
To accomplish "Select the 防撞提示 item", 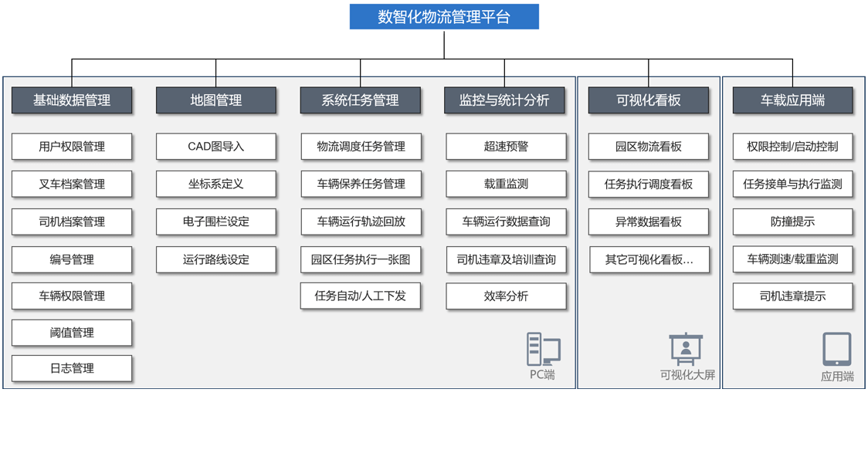I will pyautogui.click(x=792, y=222).
